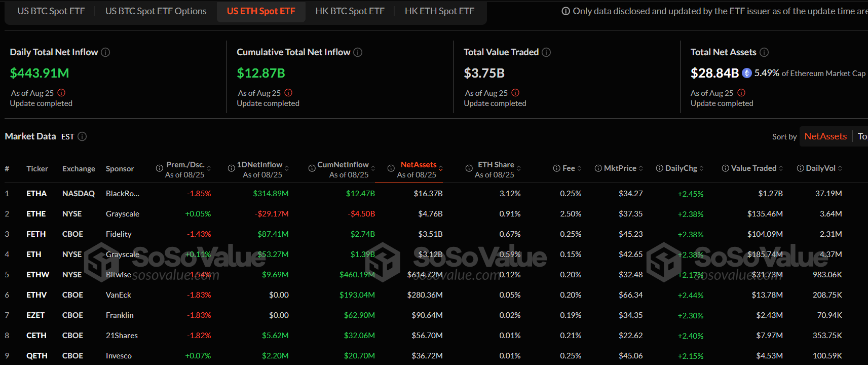The height and width of the screenshot is (365, 868).
Task: Click info icon beside Daily Total Net Inflow
Action: (x=105, y=52)
